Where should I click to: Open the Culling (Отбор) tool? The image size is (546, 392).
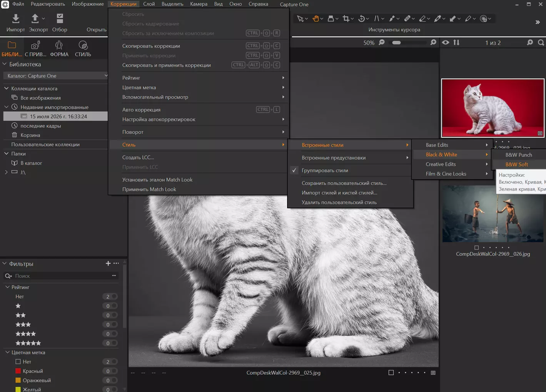(60, 18)
